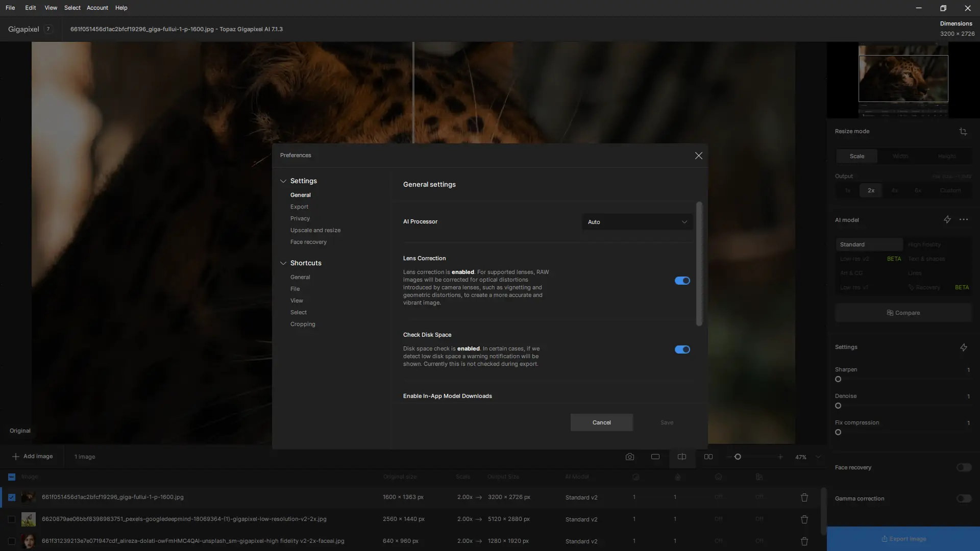The width and height of the screenshot is (980, 551).
Task: Open the AI Processor Auto dropdown
Action: point(637,222)
